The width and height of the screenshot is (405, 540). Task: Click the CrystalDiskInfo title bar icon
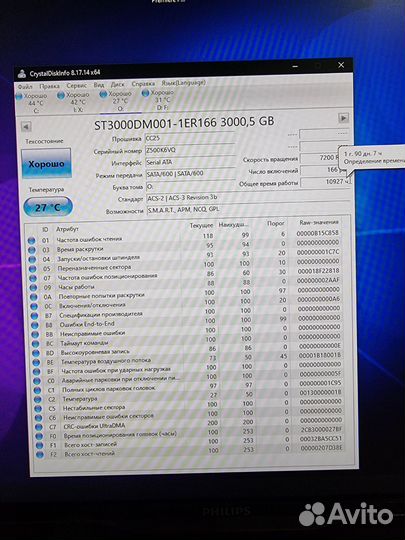[x=22, y=73]
